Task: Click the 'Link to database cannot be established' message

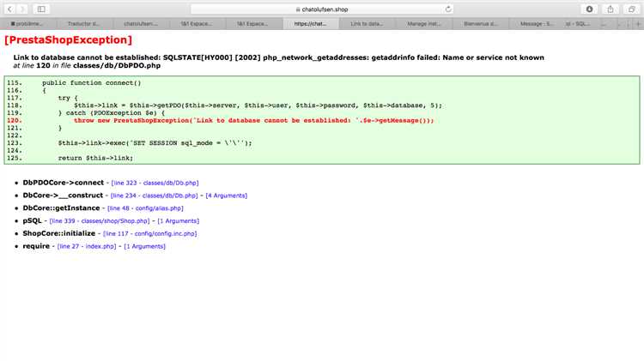Action: coord(278,57)
